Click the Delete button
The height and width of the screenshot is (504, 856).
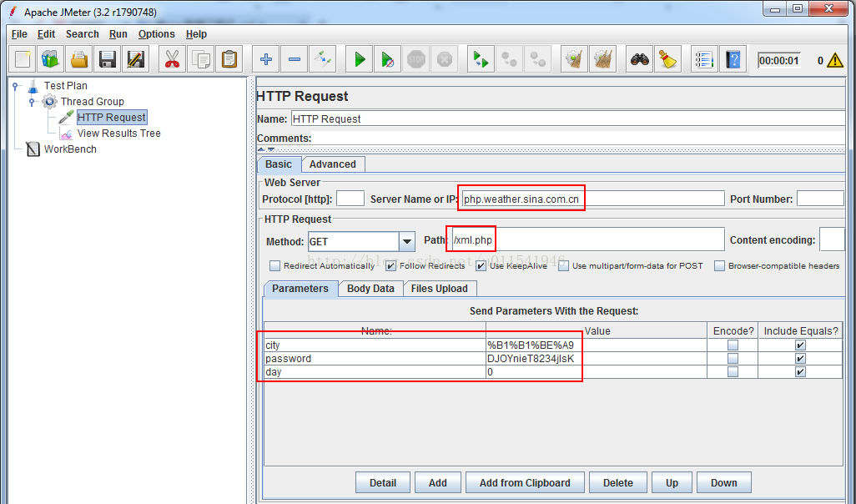coord(618,482)
